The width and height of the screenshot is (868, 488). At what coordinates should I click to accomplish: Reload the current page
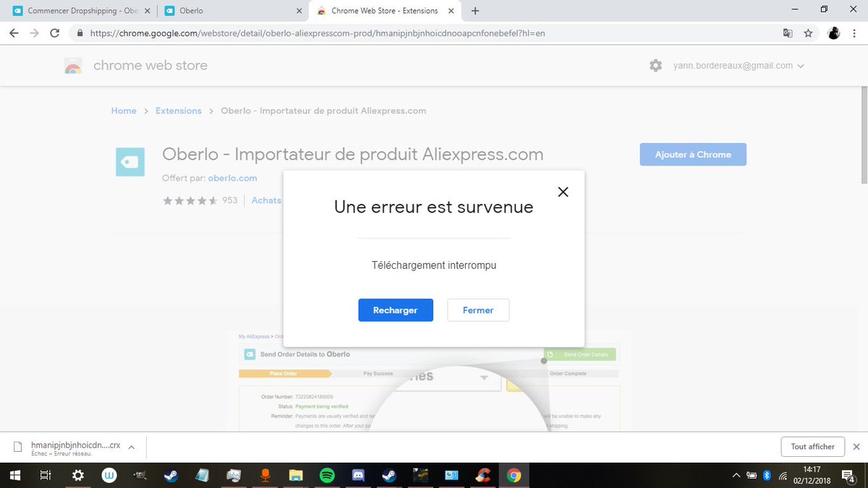point(54,33)
